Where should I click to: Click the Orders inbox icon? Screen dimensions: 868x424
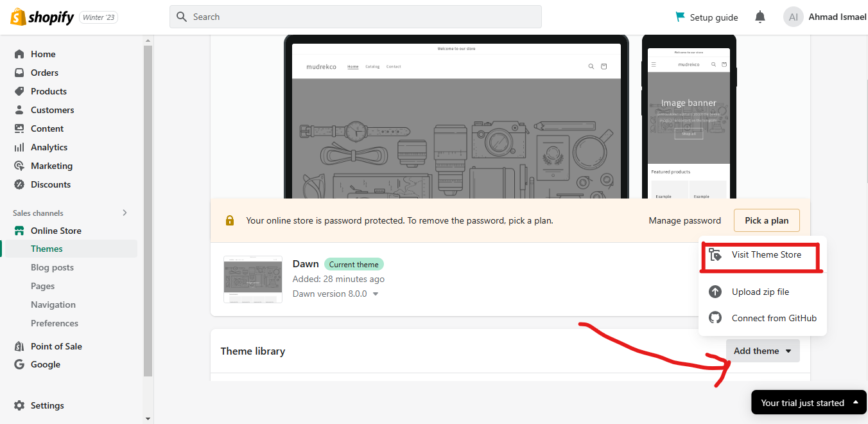19,73
